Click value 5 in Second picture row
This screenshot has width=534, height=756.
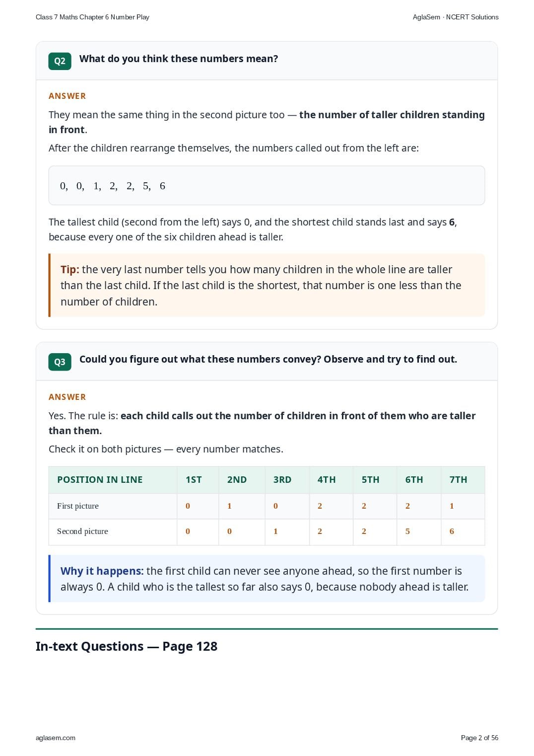tap(407, 531)
